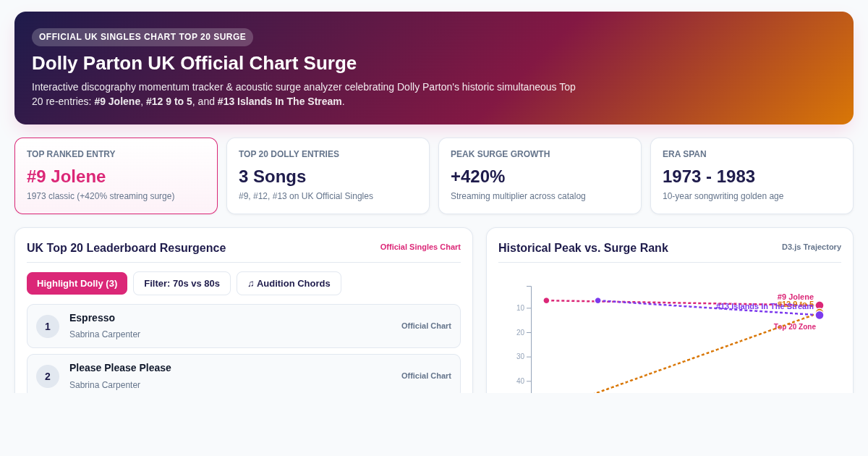
Task: Click the Dolly Parton UK Official Chart Surge heading
Action: 194,63
